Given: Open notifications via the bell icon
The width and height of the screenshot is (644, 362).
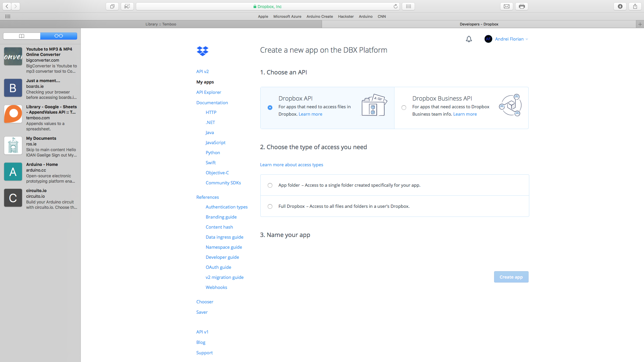Looking at the screenshot, I should [x=469, y=39].
